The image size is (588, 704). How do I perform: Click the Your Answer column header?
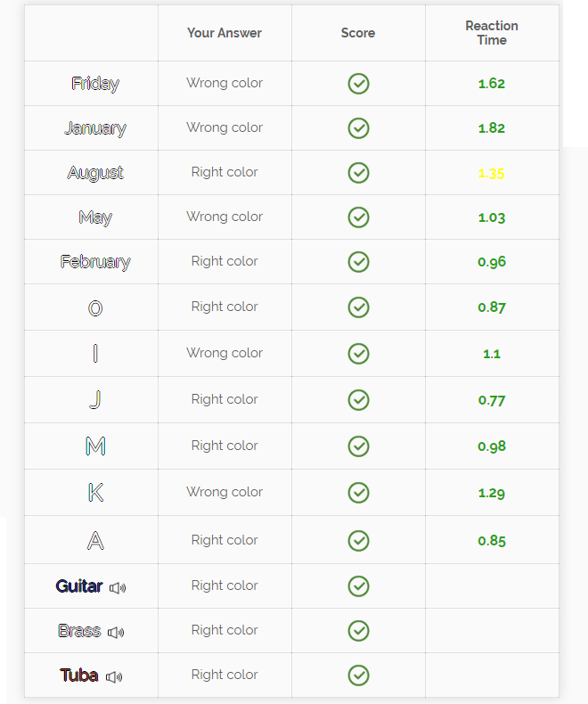point(225,33)
